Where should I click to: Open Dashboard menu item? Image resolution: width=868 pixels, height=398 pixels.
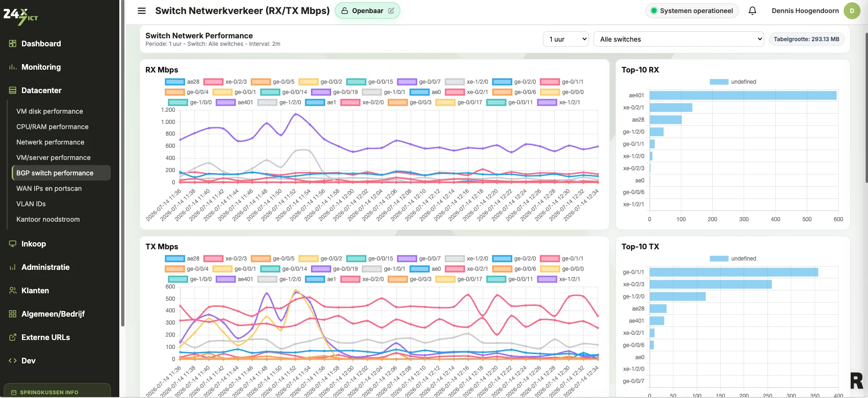point(41,43)
